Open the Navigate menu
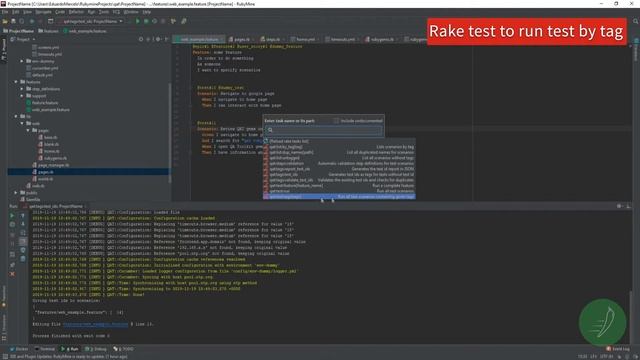640x360 pixels. coord(43,12)
